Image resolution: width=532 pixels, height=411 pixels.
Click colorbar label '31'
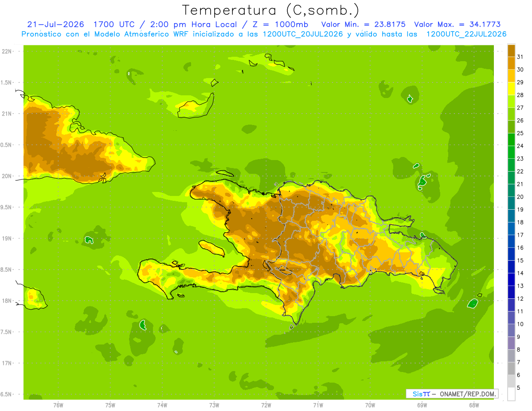tap(520, 57)
